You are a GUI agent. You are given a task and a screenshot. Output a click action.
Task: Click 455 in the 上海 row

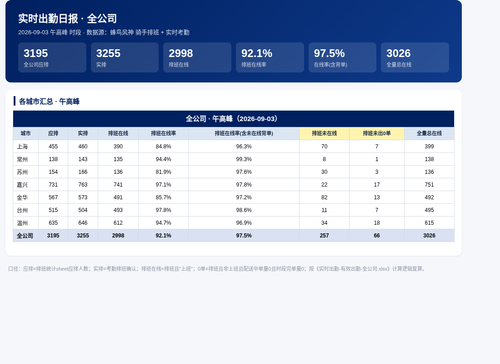tap(53, 146)
